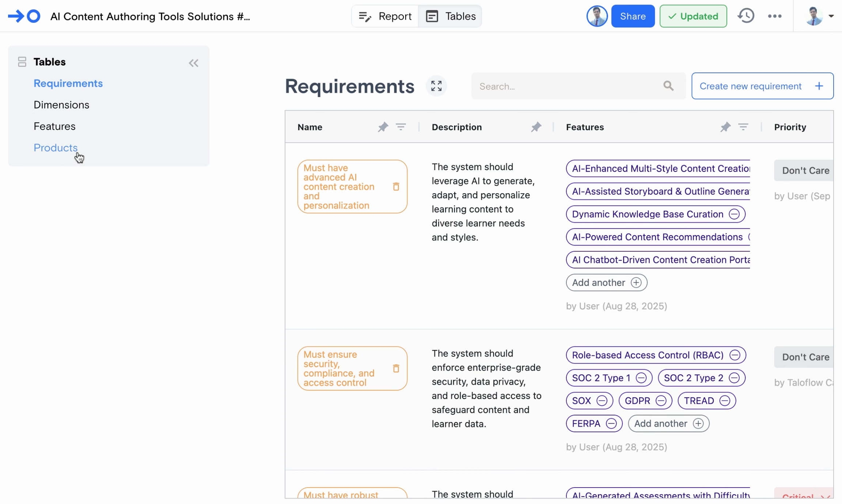The image size is (842, 504).
Task: Open the user account dropdown arrow
Action: 831,16
